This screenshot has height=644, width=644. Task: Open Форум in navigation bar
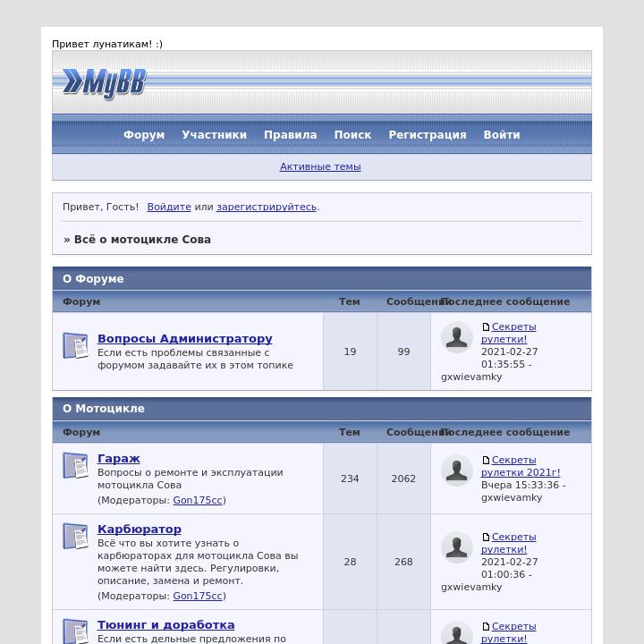point(144,135)
